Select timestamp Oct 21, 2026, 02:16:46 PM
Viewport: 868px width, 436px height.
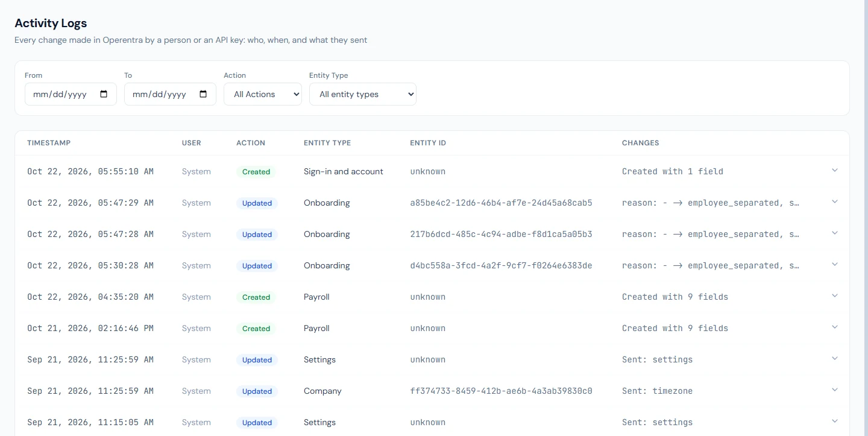pos(90,328)
